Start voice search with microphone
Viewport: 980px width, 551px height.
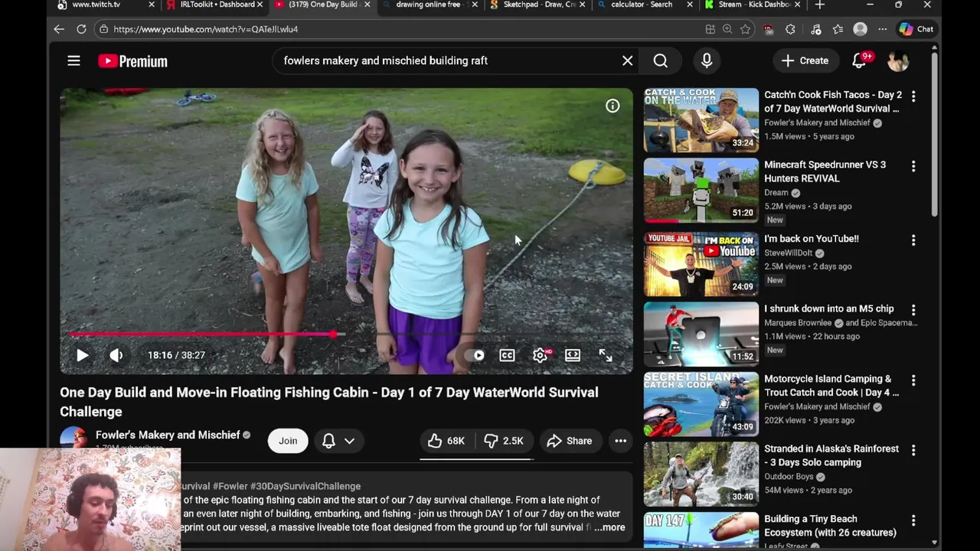(x=707, y=60)
